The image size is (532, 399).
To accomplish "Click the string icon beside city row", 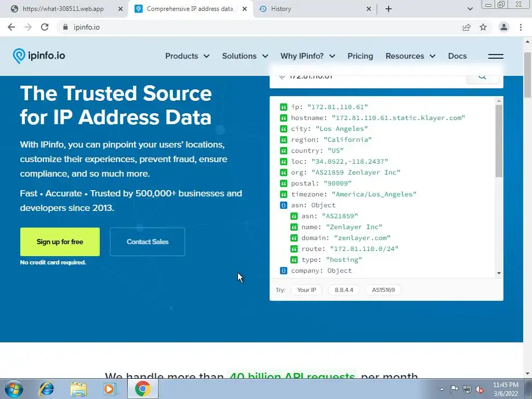I will (284, 129).
